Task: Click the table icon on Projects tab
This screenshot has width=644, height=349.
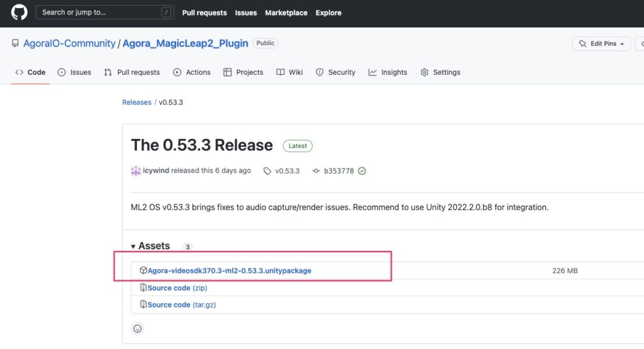Action: pos(228,72)
